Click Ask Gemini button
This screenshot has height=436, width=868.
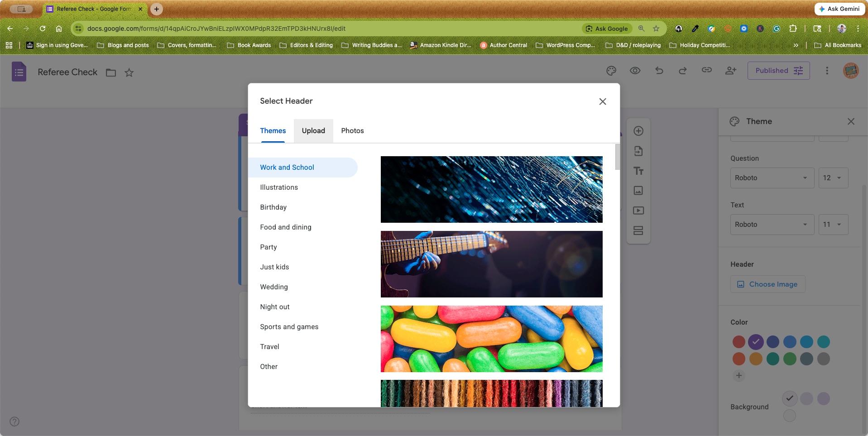click(839, 9)
